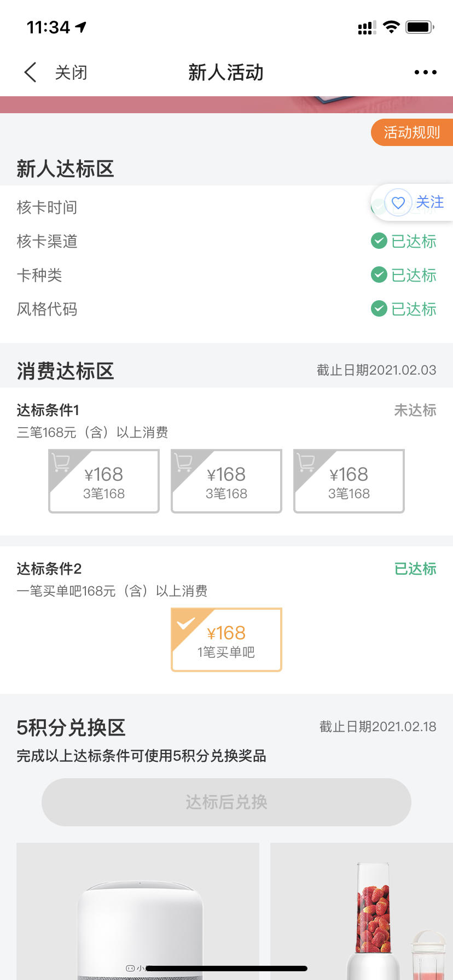This screenshot has height=980, width=453.
Task: Tap the heart follow icon
Action: pyautogui.click(x=398, y=203)
